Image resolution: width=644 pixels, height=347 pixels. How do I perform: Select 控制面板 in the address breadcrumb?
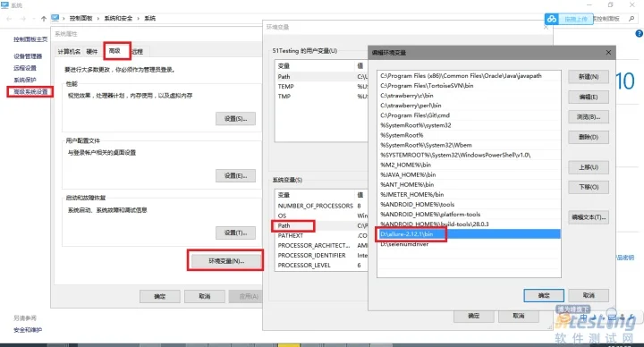pos(80,19)
